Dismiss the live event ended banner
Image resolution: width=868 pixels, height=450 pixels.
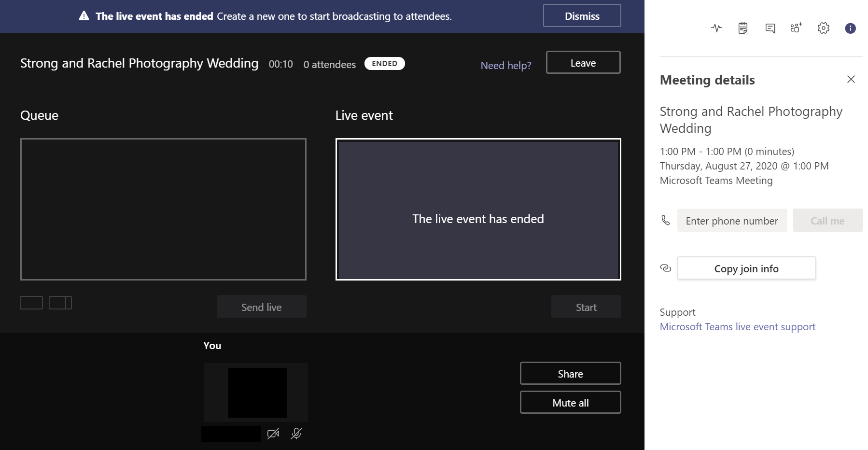[x=582, y=16]
